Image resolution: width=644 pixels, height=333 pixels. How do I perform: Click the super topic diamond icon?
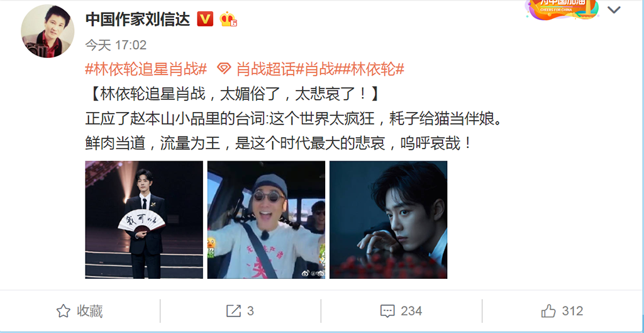[224, 69]
